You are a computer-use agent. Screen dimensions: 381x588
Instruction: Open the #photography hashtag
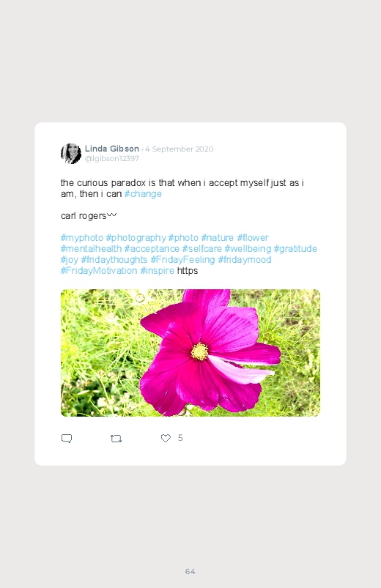136,238
